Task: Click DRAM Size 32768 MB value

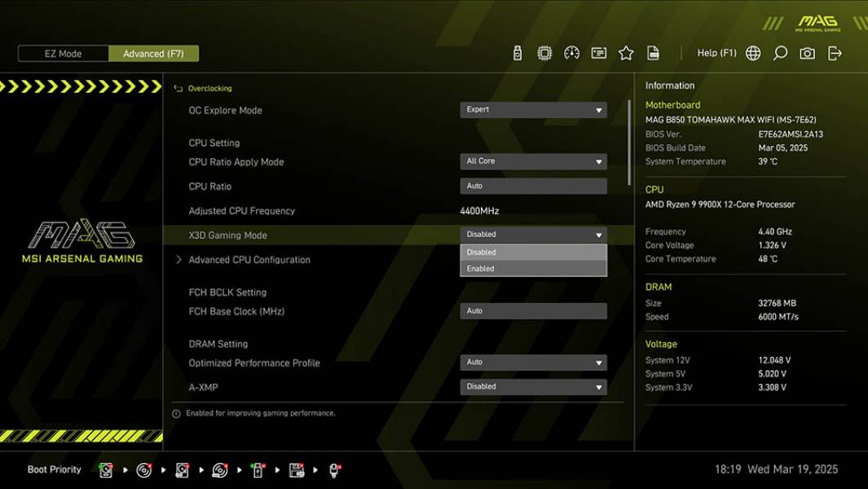Action: [778, 303]
